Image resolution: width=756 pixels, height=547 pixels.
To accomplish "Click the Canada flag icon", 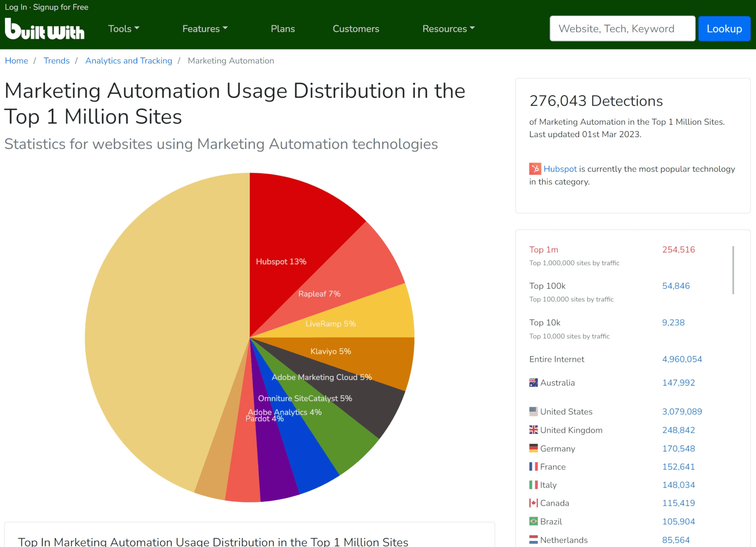I will [x=533, y=503].
